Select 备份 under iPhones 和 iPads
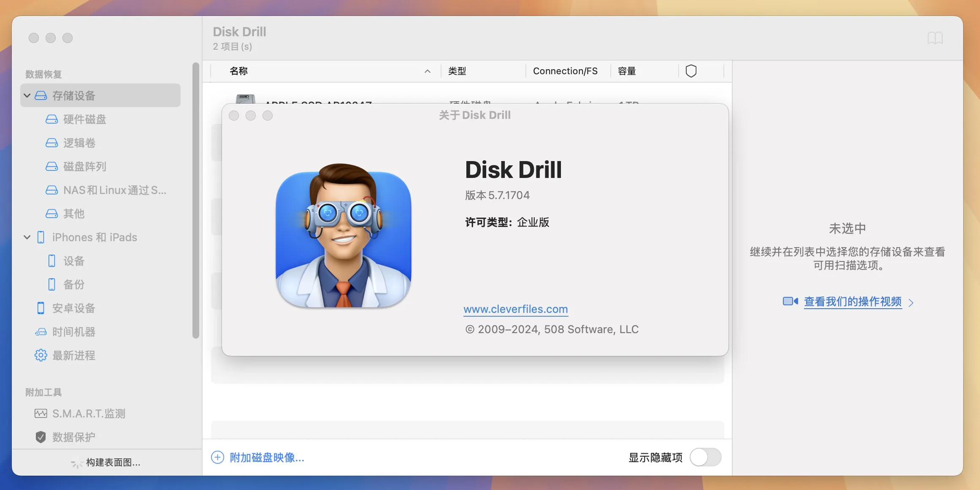Screen dimensions: 980x490 coord(74,285)
